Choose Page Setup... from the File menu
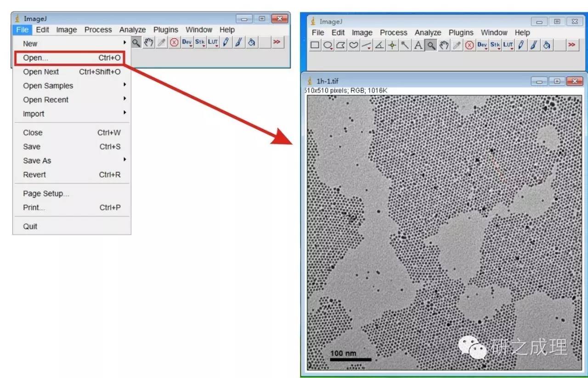Screen dimensions: 588x378 (72, 194)
